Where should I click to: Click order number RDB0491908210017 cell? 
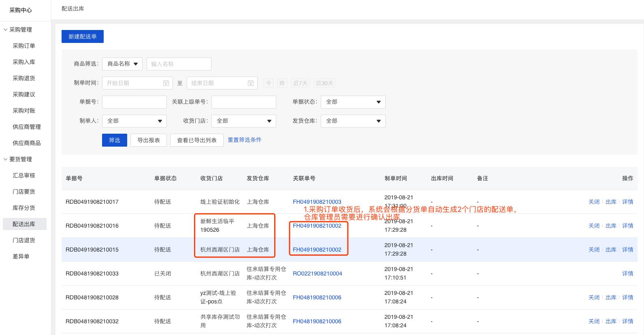point(92,202)
